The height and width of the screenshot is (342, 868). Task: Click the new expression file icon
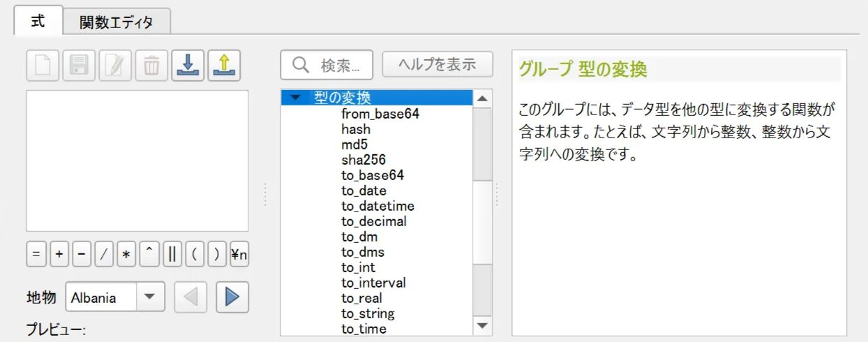point(43,66)
